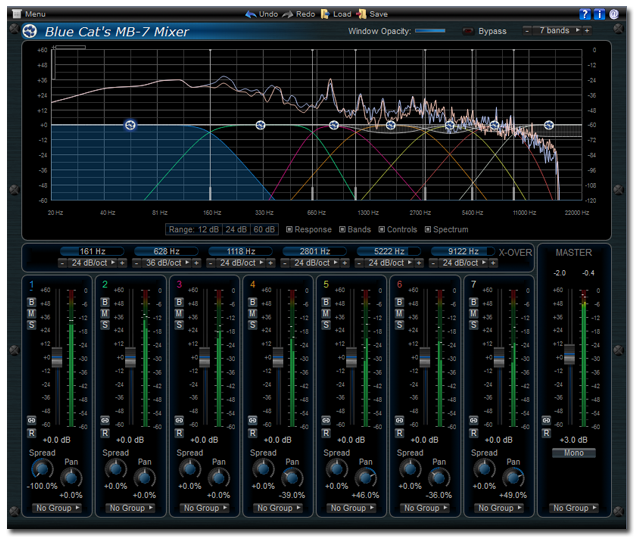Click the Load label

click(x=342, y=14)
